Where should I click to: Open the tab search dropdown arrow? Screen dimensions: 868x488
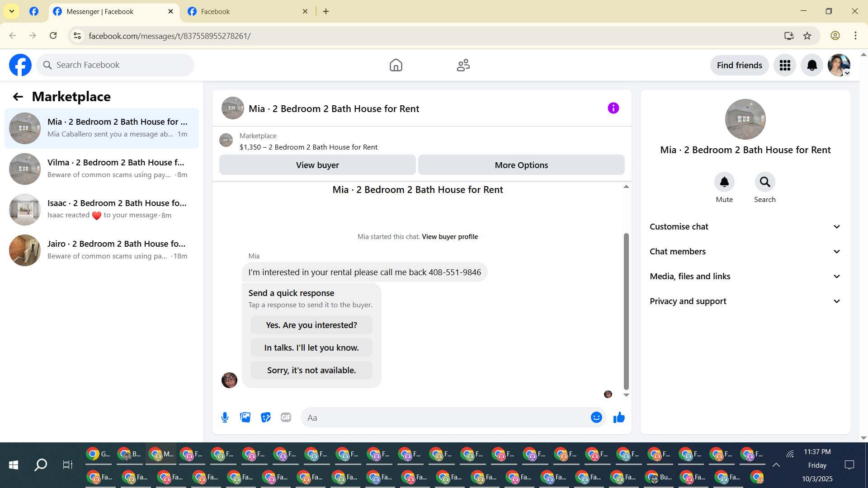point(12,11)
